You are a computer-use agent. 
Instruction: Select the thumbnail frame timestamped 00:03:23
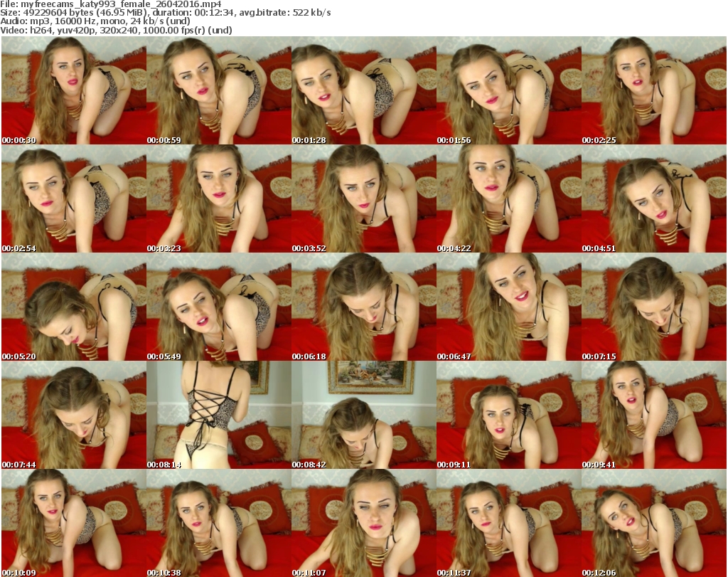[x=219, y=198]
